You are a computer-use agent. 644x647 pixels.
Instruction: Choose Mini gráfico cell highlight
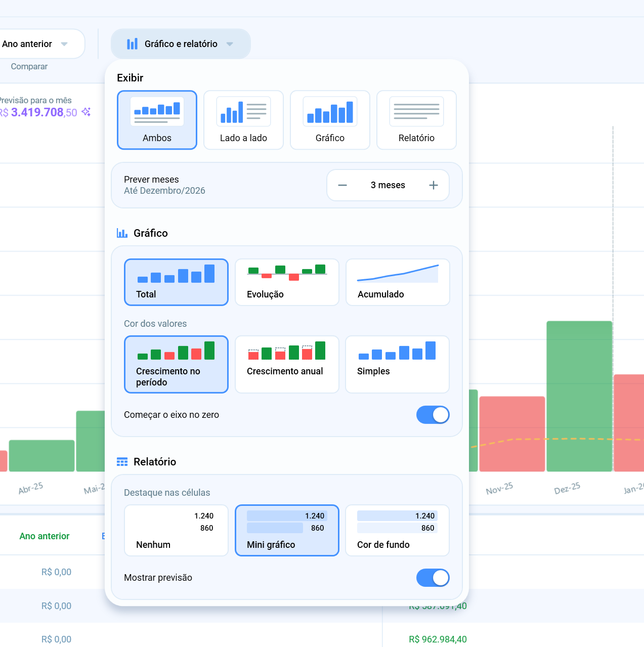tap(287, 530)
